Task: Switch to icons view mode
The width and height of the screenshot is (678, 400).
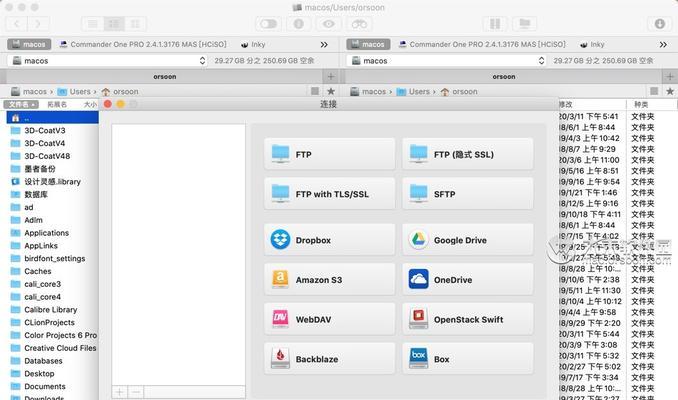Action: 135,24
